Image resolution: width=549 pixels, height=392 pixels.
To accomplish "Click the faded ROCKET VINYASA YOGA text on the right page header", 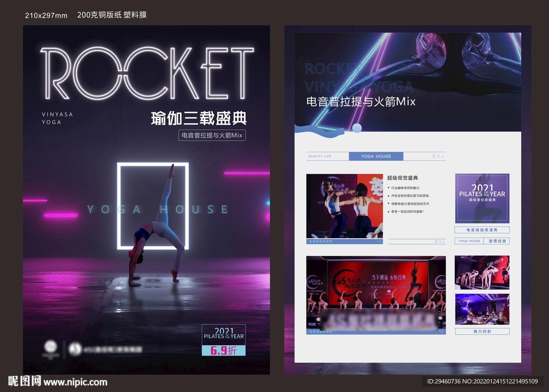I will pos(359,78).
